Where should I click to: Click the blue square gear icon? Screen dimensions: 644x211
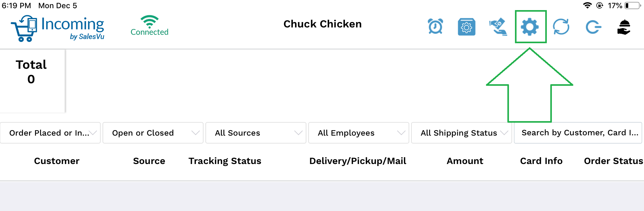(467, 27)
